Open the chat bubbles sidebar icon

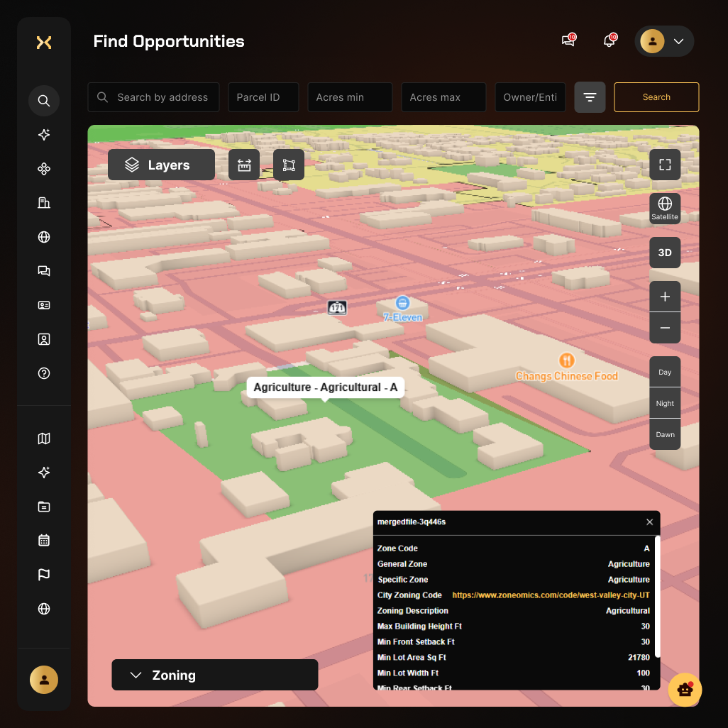click(x=44, y=270)
